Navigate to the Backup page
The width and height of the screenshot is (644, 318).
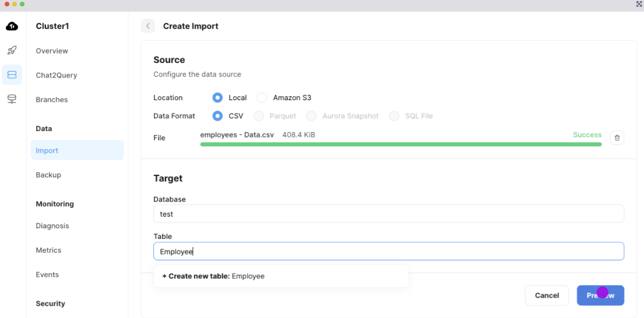48,175
